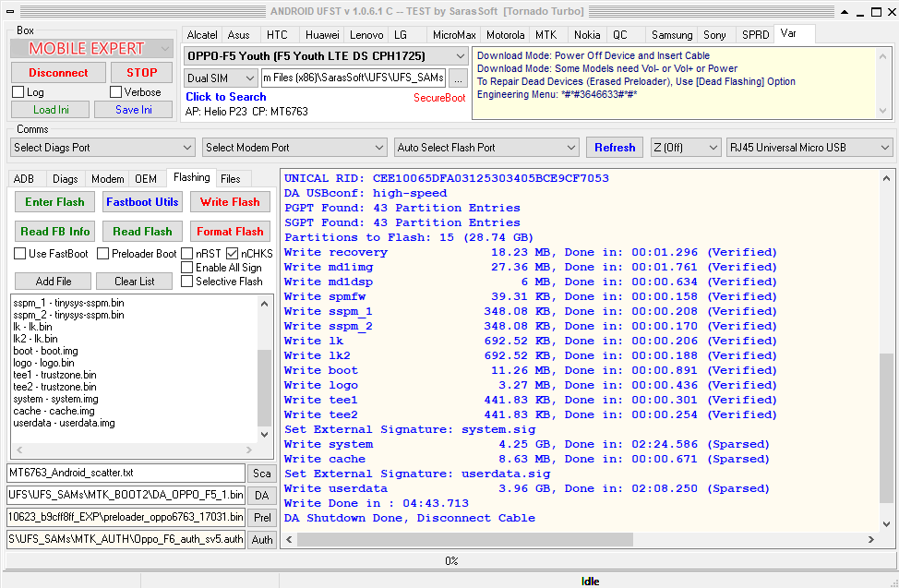This screenshot has height=588, width=899.
Task: Click Add File button
Action: [54, 282]
